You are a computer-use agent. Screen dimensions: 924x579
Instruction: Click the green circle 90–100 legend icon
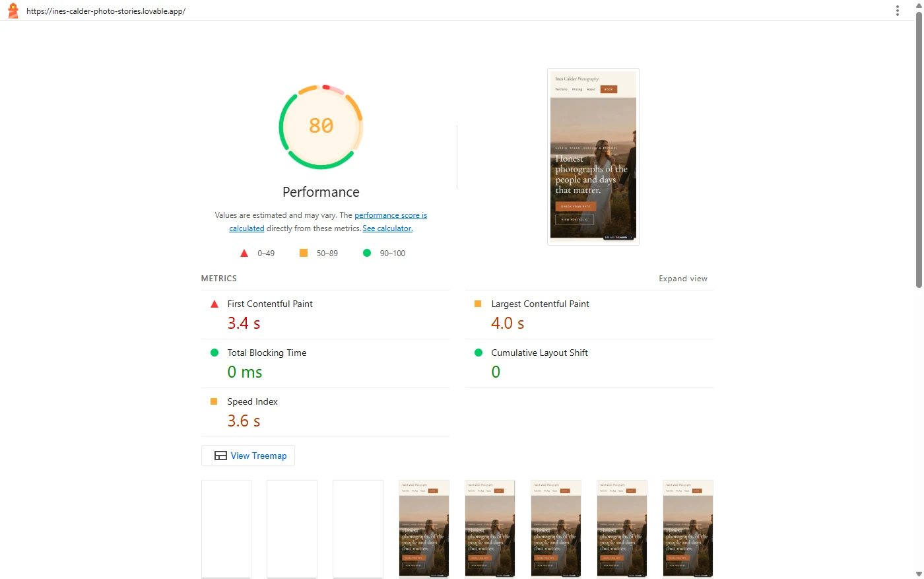tap(367, 253)
